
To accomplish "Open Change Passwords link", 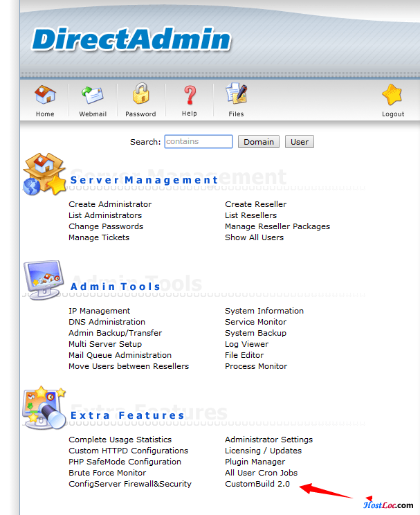I will click(106, 226).
